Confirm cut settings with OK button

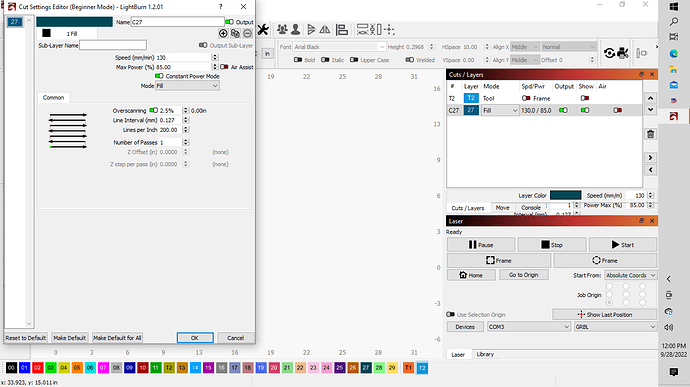[195, 338]
